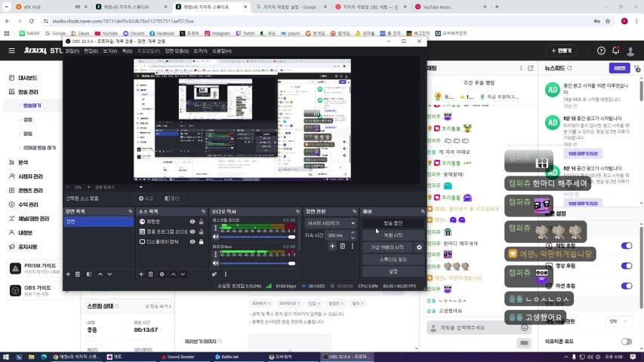The width and height of the screenshot is (644, 362).
Task: Open virtual camera settings gear icon
Action: (420, 247)
